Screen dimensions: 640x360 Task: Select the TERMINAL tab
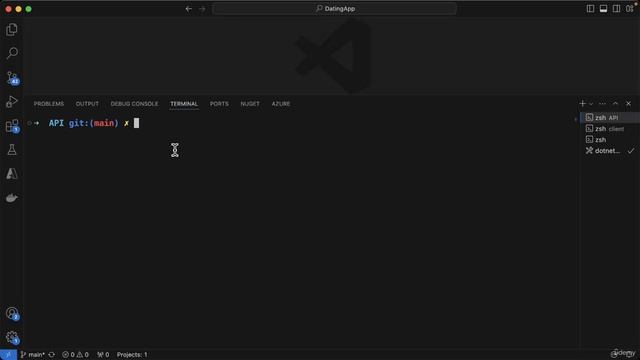(184, 104)
